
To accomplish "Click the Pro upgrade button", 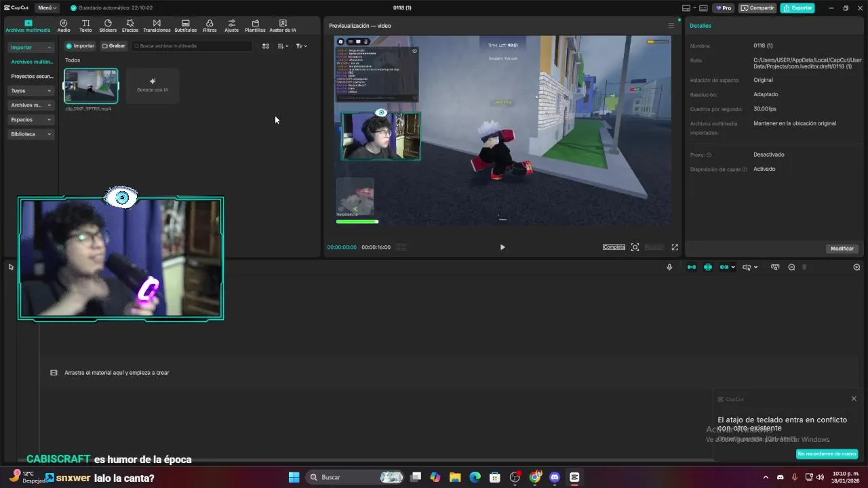I will click(723, 8).
